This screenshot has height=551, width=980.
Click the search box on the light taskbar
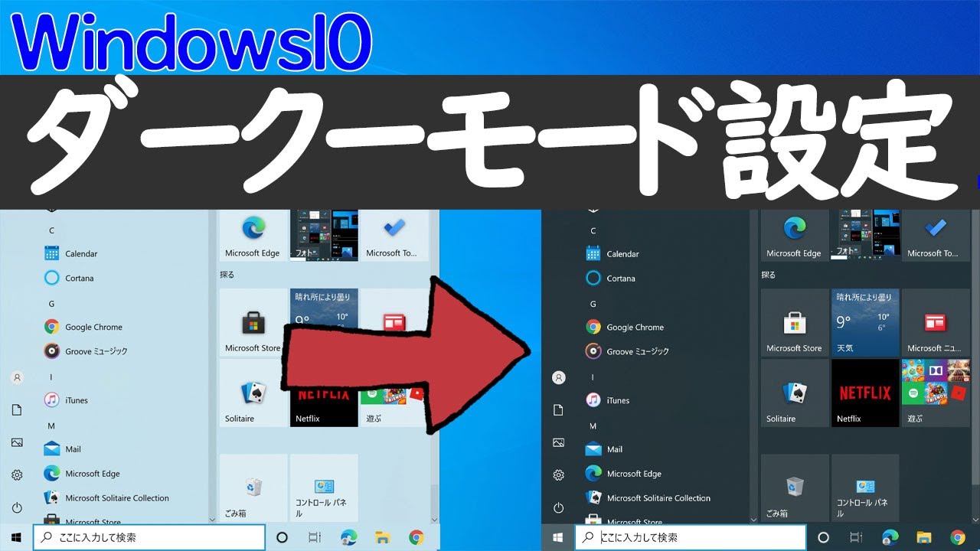pos(149,537)
